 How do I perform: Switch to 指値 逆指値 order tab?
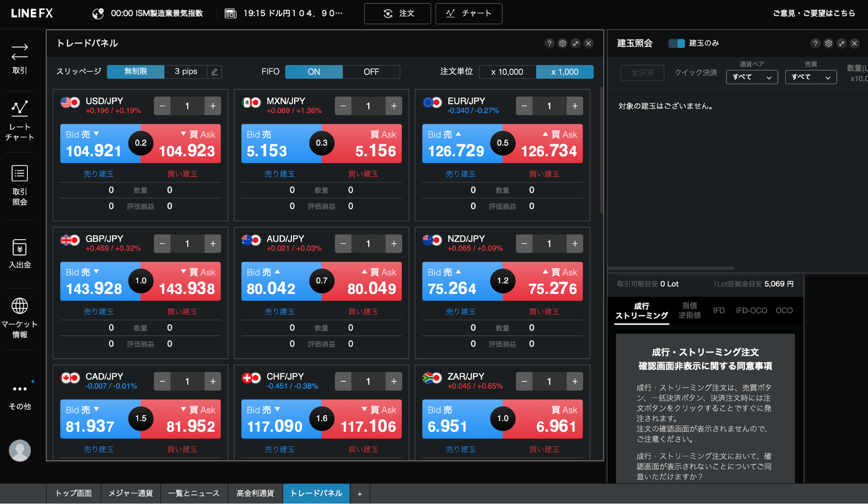[690, 311]
